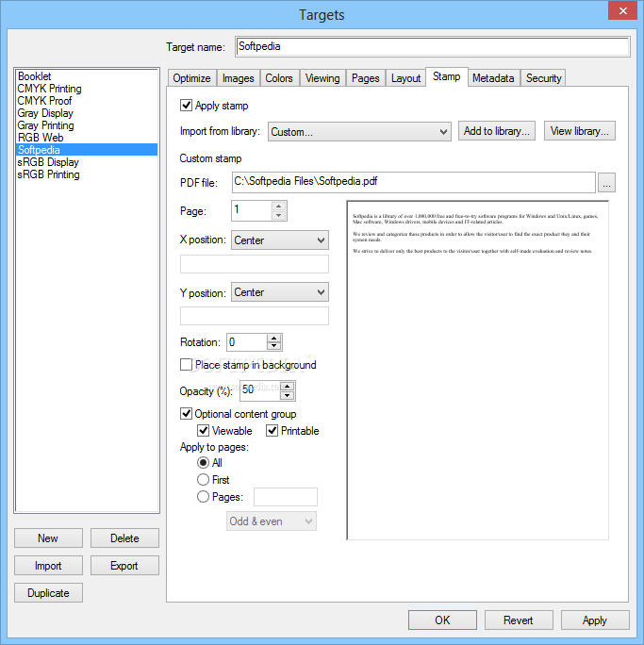
Task: Click the Export button
Action: [124, 566]
